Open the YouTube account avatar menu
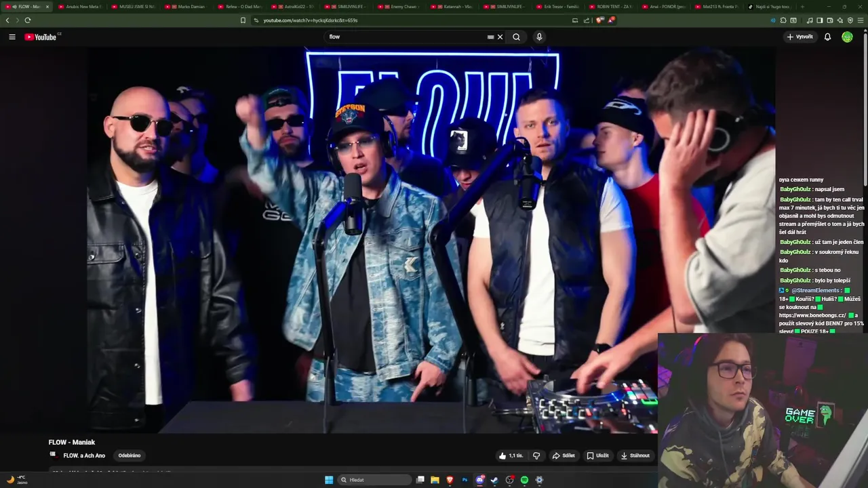This screenshot has height=488, width=868. [x=847, y=37]
